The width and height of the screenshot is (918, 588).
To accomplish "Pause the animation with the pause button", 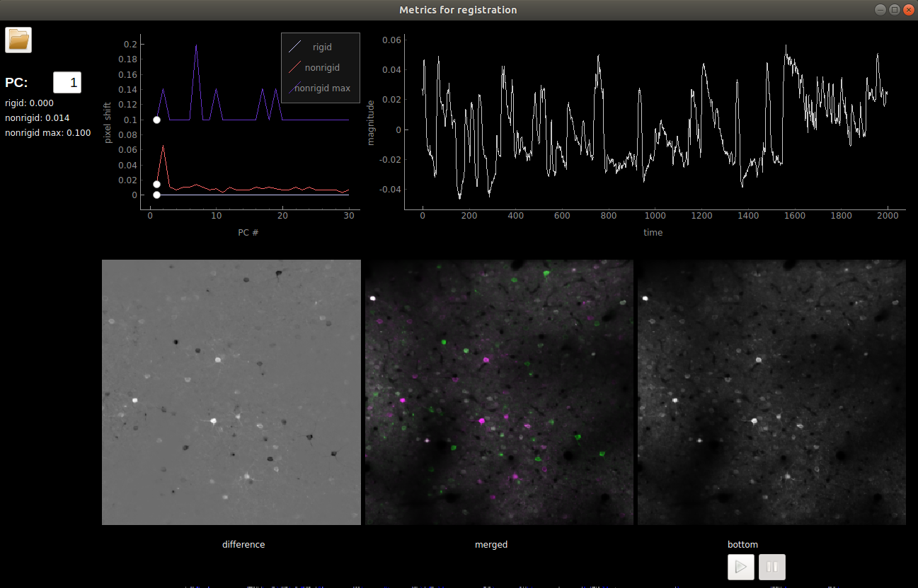I will pos(772,567).
